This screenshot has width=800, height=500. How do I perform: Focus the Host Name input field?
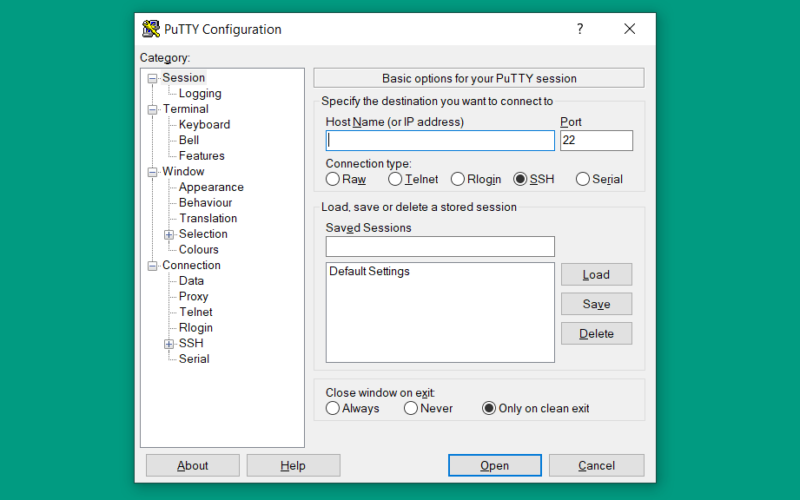coord(440,141)
